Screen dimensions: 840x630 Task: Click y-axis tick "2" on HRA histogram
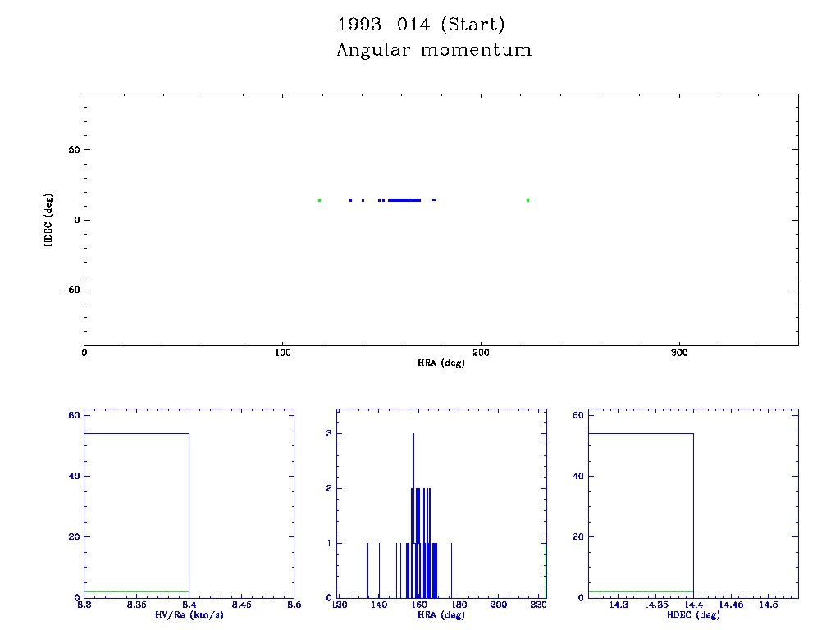coord(330,489)
